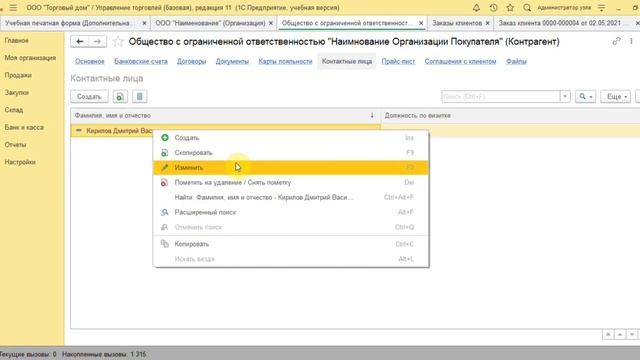
Task: Move list up one page arrow
Action: (620, 334)
